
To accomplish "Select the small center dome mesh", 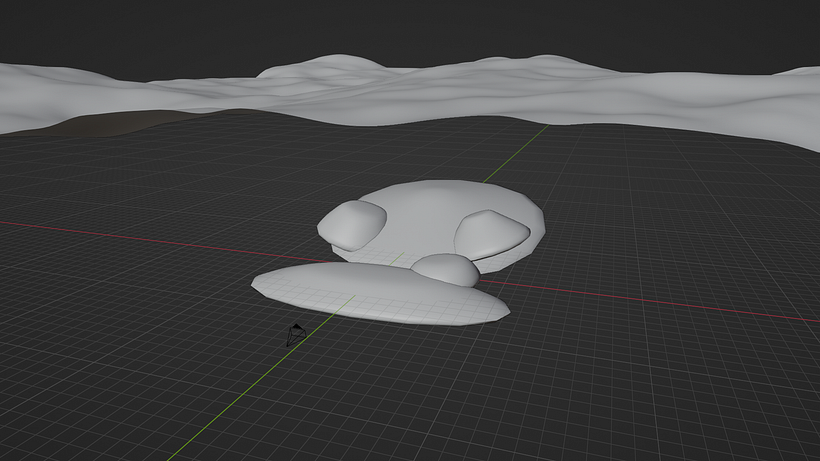I will click(446, 270).
